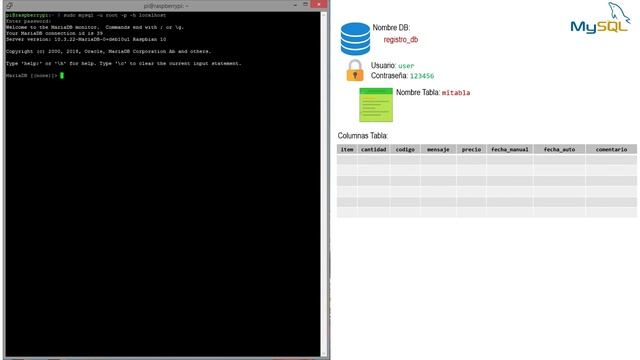The width and height of the screenshot is (640, 360).
Task: Click the 'Usuario:' label
Action: 383,65
